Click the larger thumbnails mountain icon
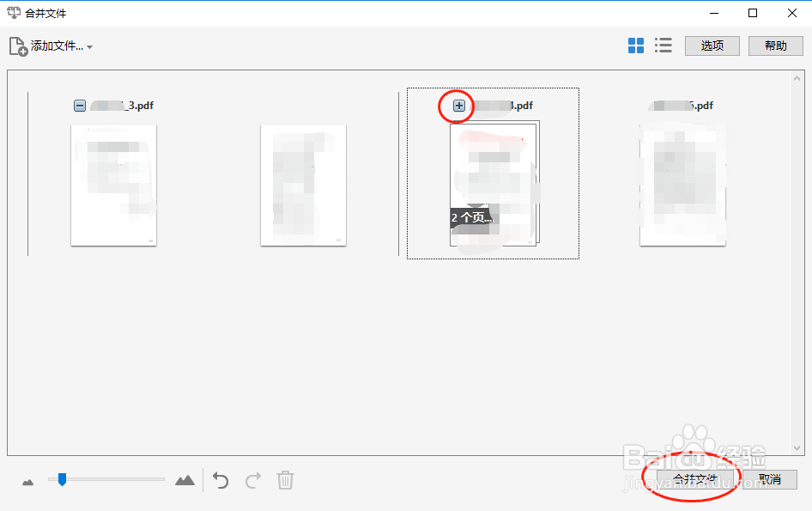812x511 pixels. coord(185,480)
